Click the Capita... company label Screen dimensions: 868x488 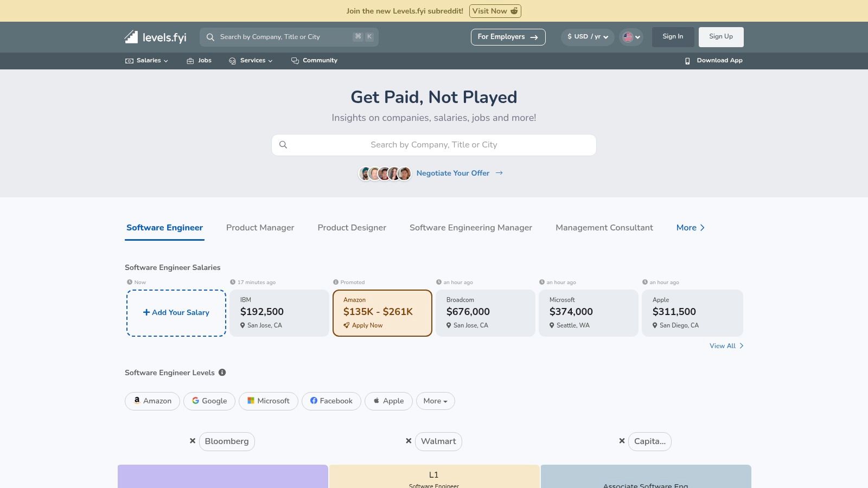click(650, 441)
